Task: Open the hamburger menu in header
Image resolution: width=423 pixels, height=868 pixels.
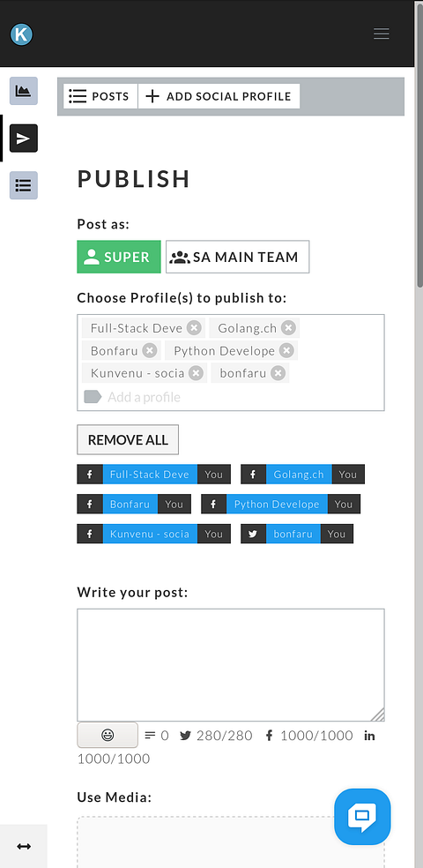Action: (x=382, y=34)
